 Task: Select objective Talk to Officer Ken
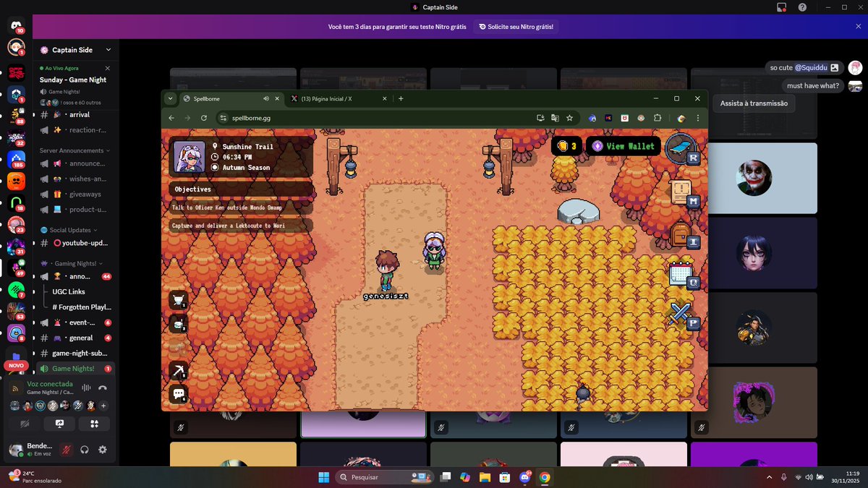click(241, 207)
